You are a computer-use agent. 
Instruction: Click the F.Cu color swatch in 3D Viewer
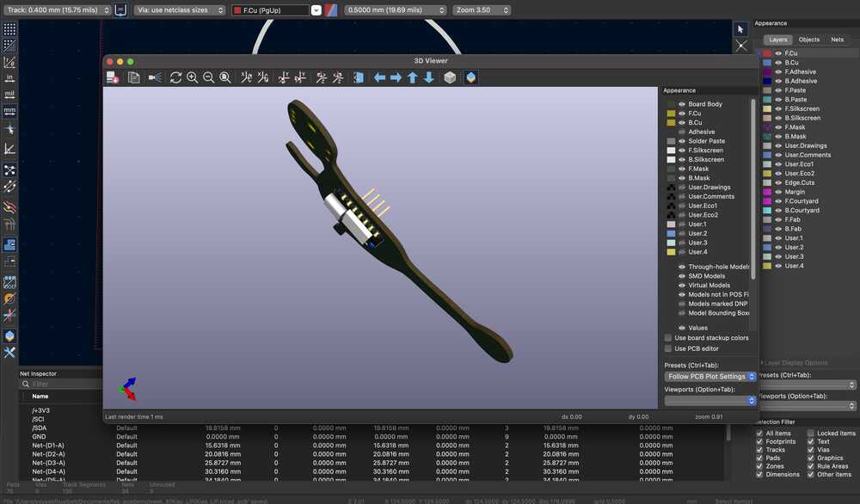coord(671,114)
